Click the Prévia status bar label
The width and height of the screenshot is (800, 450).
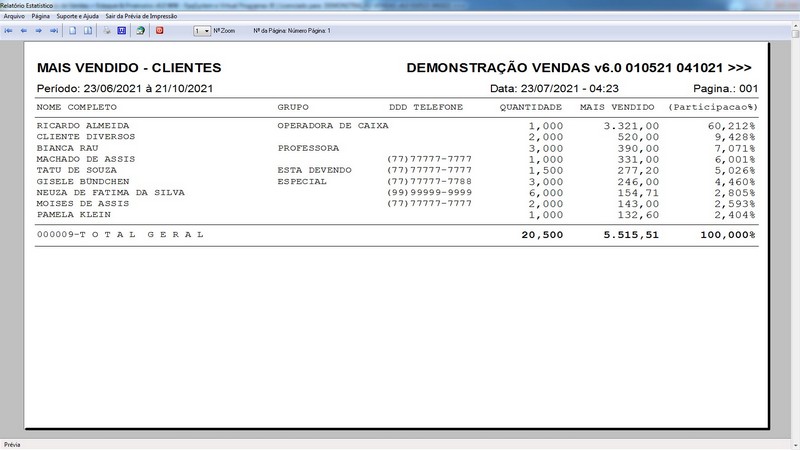(12, 445)
